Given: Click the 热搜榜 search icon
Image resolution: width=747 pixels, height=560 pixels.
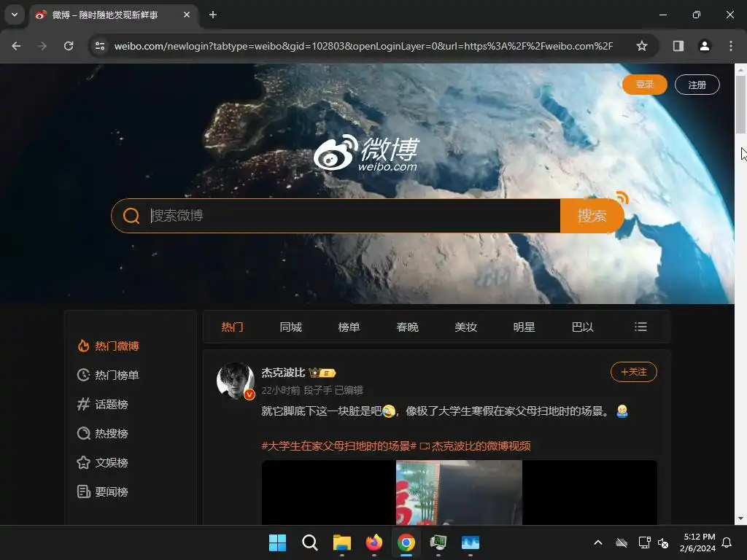Looking at the screenshot, I should (x=83, y=433).
